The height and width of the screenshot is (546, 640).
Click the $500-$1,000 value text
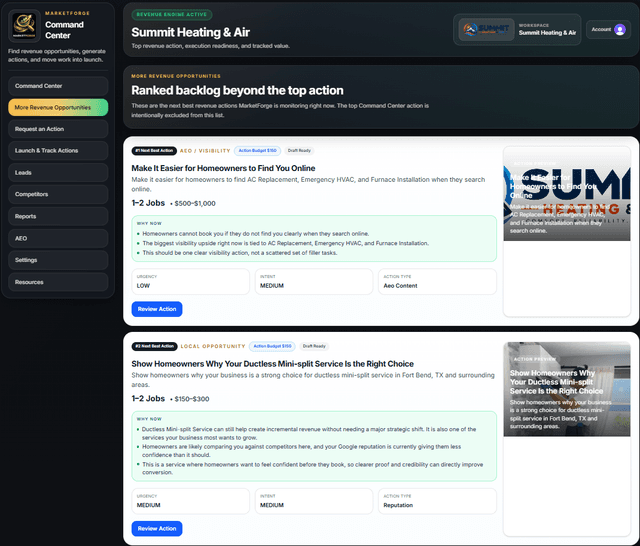(x=195, y=203)
